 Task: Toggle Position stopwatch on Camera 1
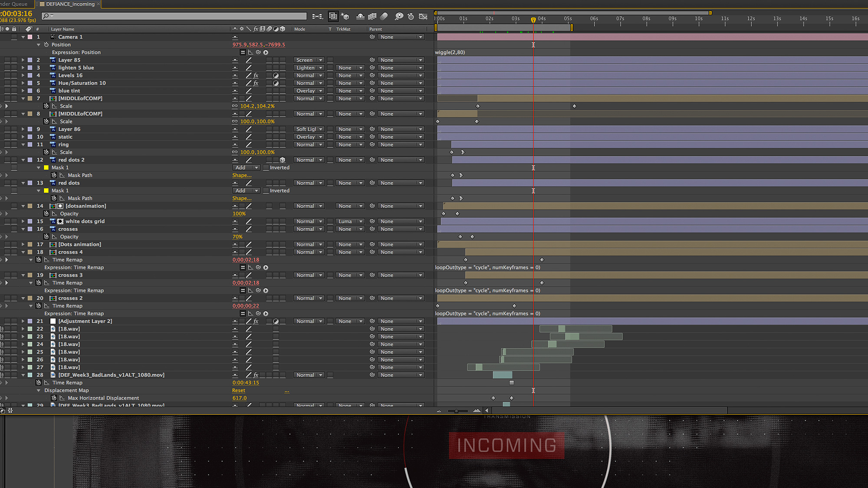[46, 45]
